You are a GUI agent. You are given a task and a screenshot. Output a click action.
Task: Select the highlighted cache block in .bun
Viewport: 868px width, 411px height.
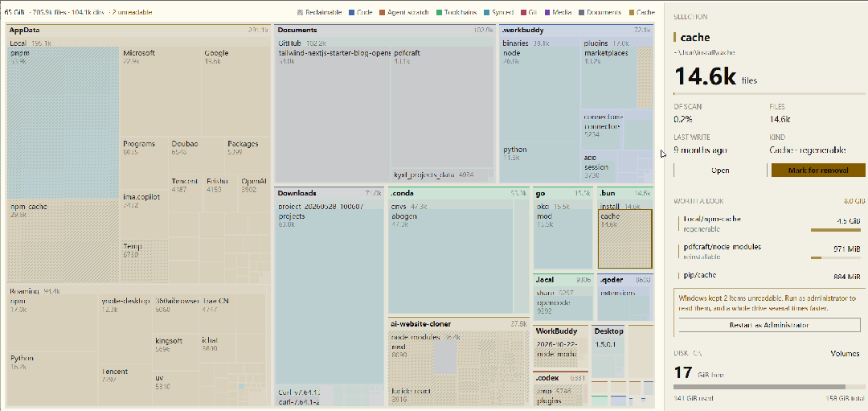(625, 239)
